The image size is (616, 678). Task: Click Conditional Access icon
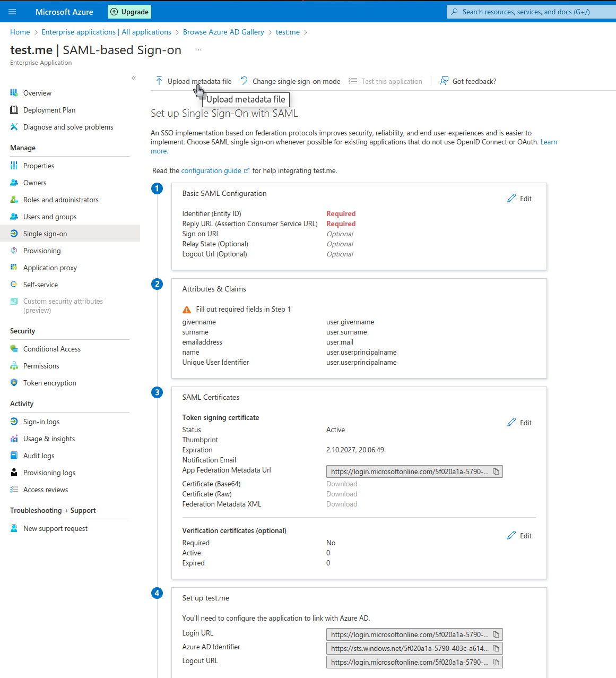[14, 349]
